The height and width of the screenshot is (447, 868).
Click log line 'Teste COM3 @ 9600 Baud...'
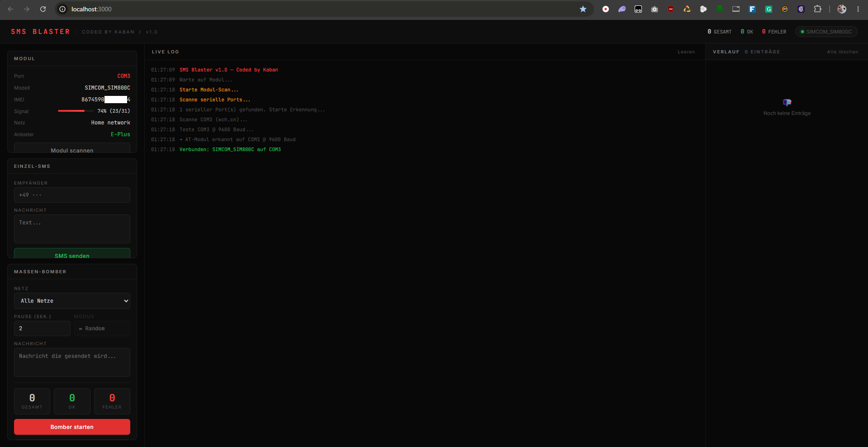[x=216, y=129]
